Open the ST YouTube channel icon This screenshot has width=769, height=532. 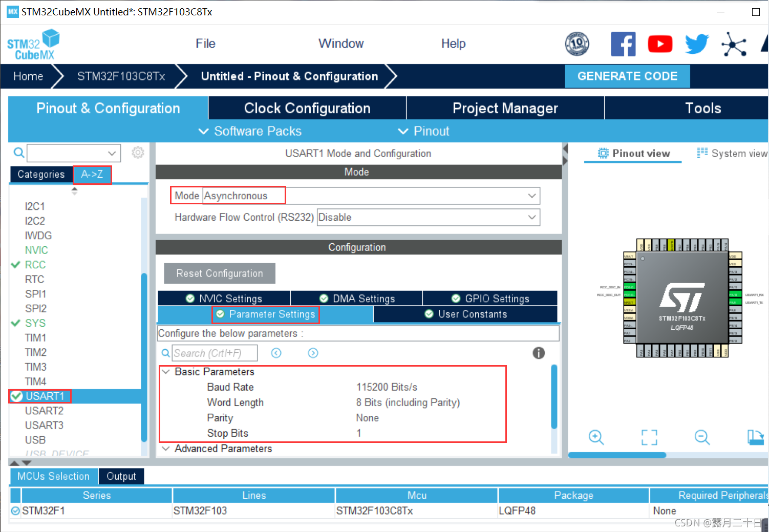tap(660, 44)
